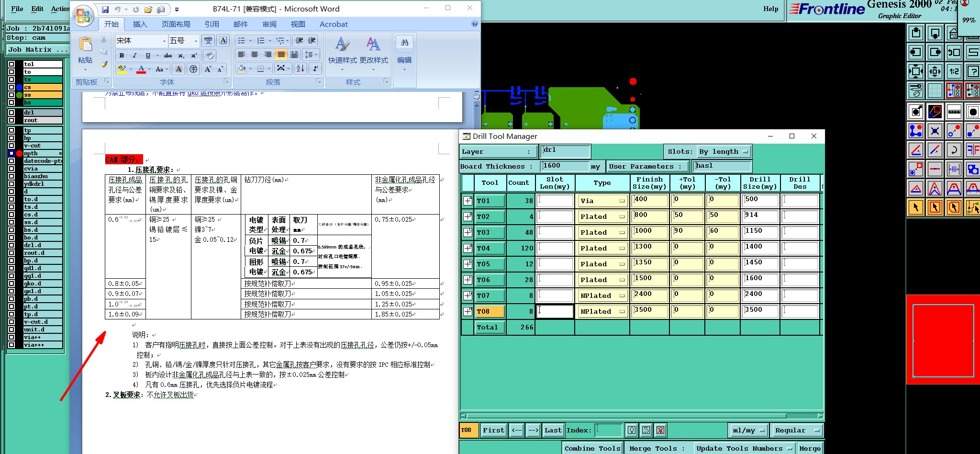
Task: Expand the T06 tool row plus button
Action: pos(468,280)
